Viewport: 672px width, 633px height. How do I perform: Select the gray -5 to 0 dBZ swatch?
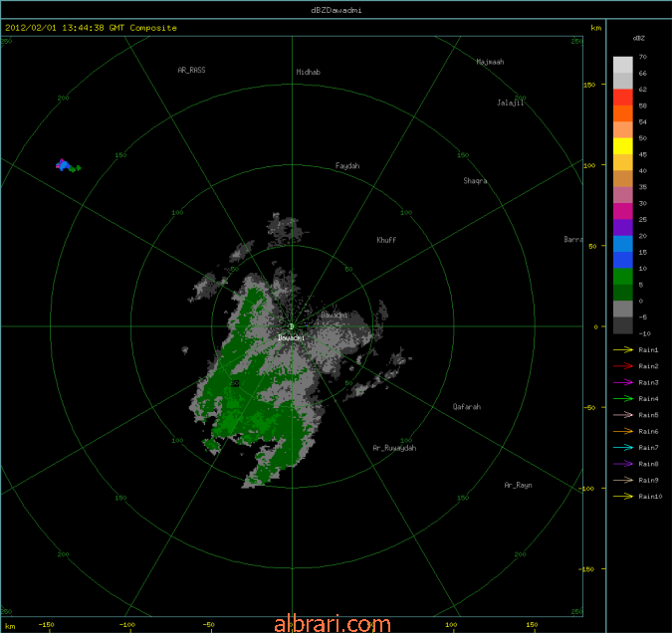[623, 309]
